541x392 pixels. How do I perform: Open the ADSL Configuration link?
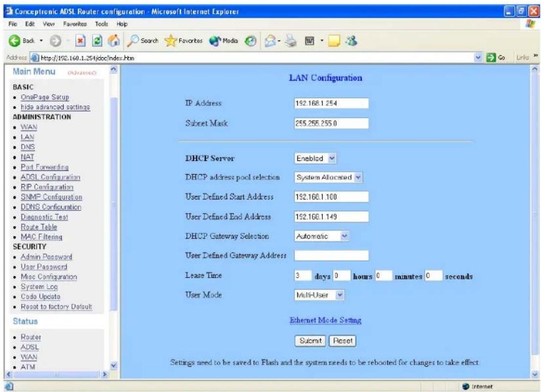(50, 177)
